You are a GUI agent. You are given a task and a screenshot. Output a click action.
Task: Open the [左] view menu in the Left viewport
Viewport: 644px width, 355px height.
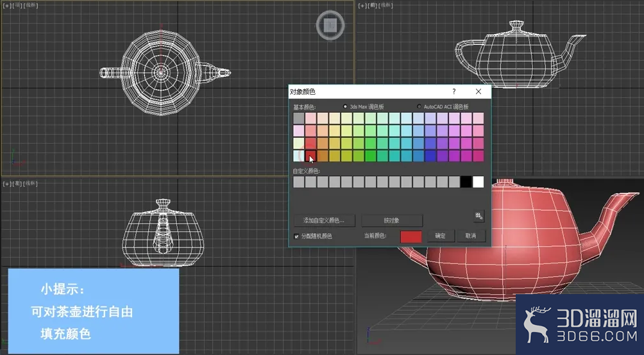[x=17, y=184]
